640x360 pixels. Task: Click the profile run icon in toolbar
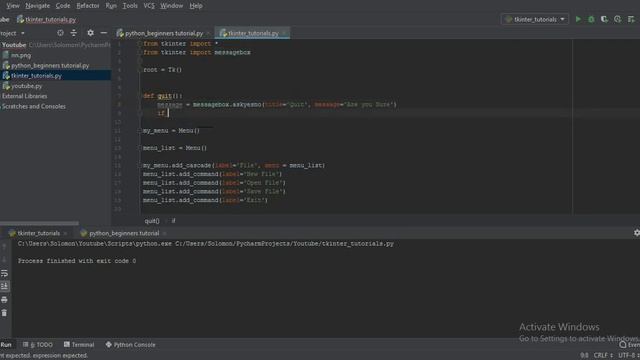pos(618,19)
